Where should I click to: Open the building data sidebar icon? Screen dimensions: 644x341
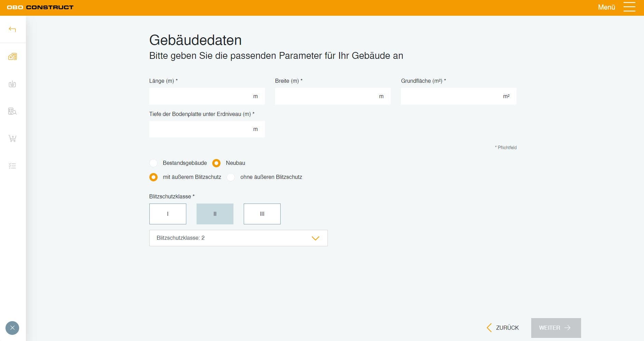(12, 56)
